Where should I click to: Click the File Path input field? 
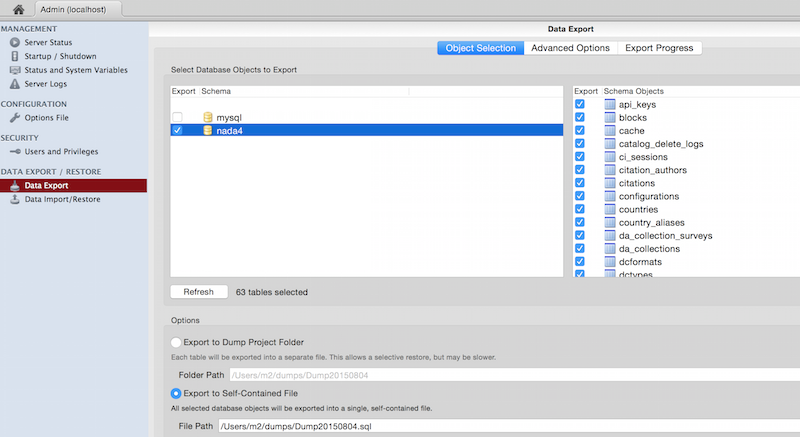(x=509, y=426)
